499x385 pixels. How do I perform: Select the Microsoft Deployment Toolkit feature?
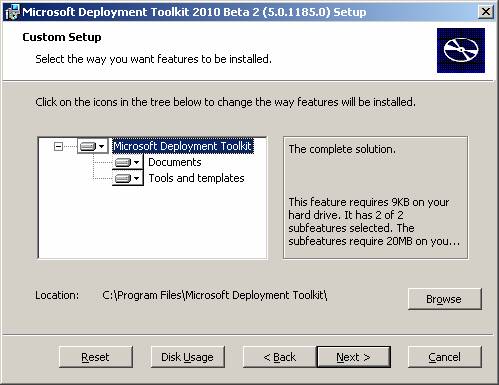(x=183, y=146)
